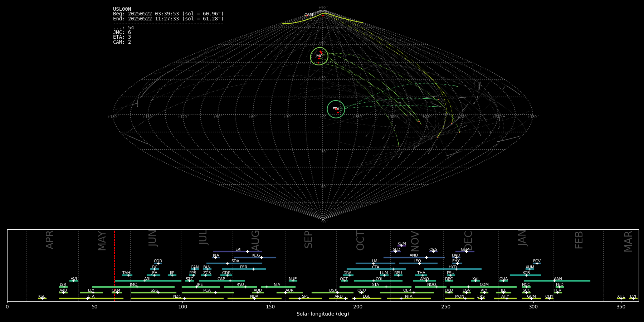
Task: Click the CAP shower bar in timeline
Action: pyautogui.click(x=222, y=281)
